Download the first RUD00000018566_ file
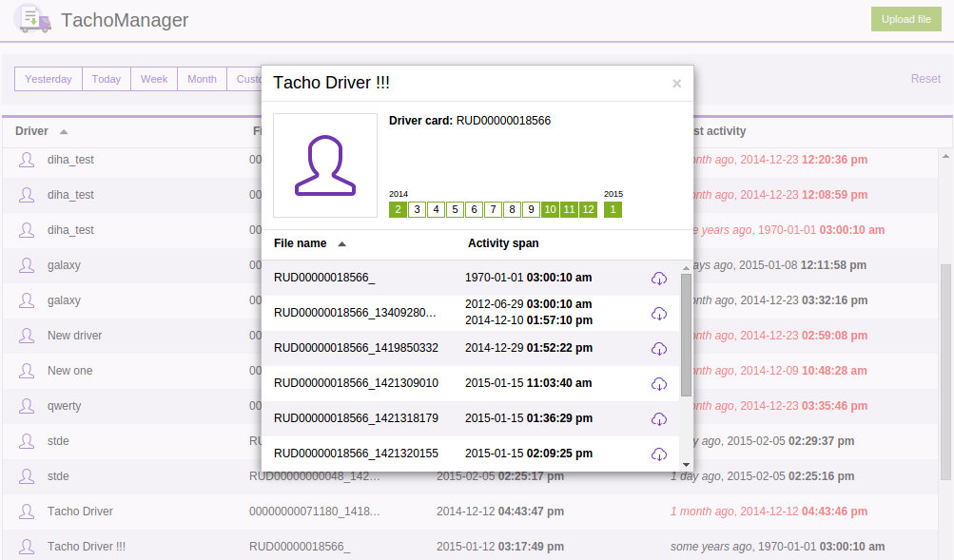954x560 pixels. coord(659,278)
